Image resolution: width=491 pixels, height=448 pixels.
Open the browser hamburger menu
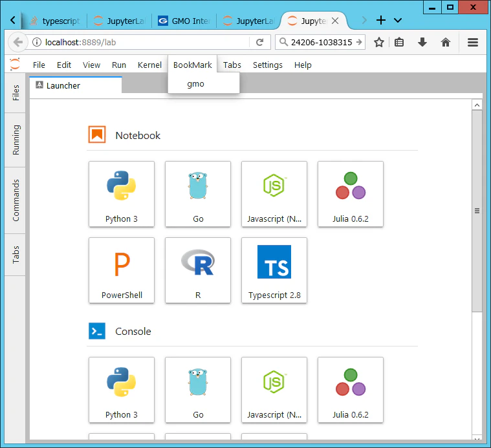coord(472,42)
